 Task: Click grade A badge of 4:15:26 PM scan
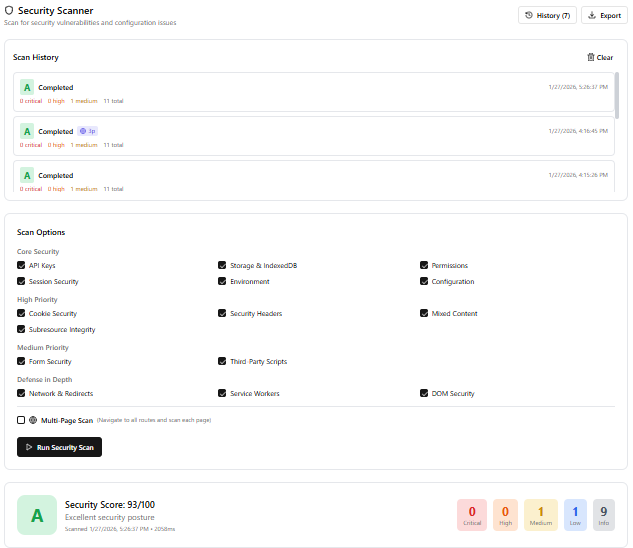point(27,175)
